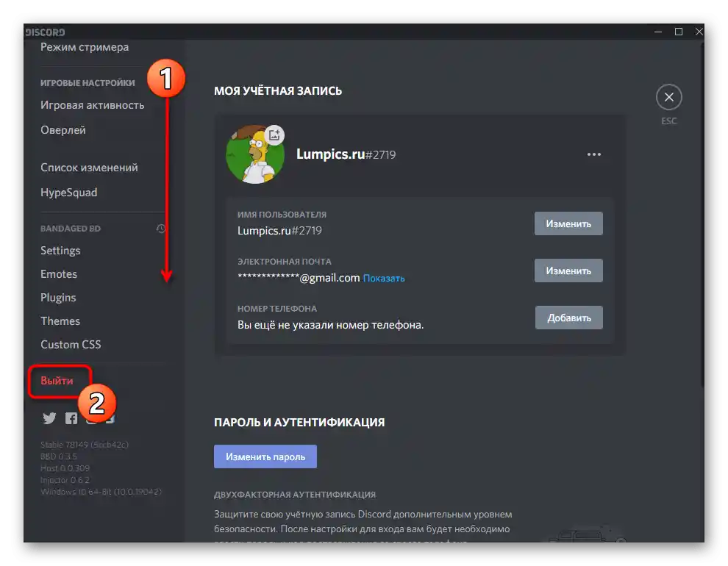Open Список изменений
728x566 pixels.
coord(89,168)
